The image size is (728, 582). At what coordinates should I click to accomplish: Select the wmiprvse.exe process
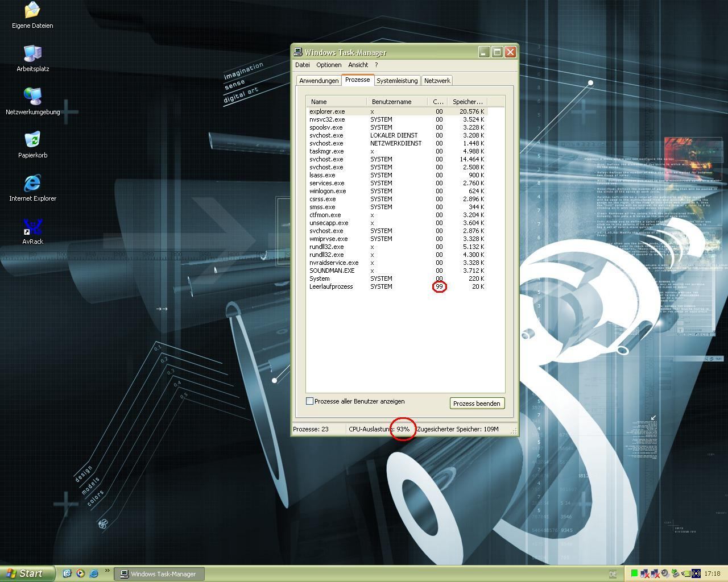[397, 239]
